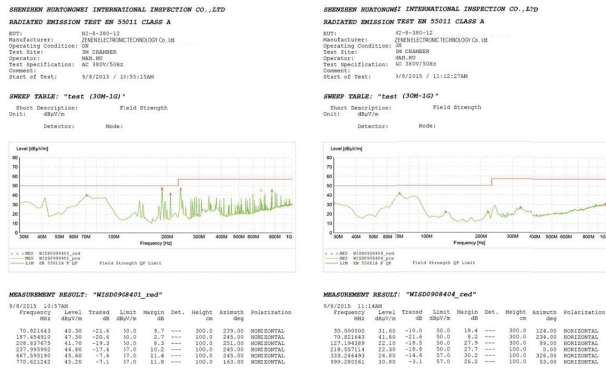The width and height of the screenshot is (606, 373).
Task: Select "Field Strength QP Limit" legend in left chart
Action: pos(131,263)
